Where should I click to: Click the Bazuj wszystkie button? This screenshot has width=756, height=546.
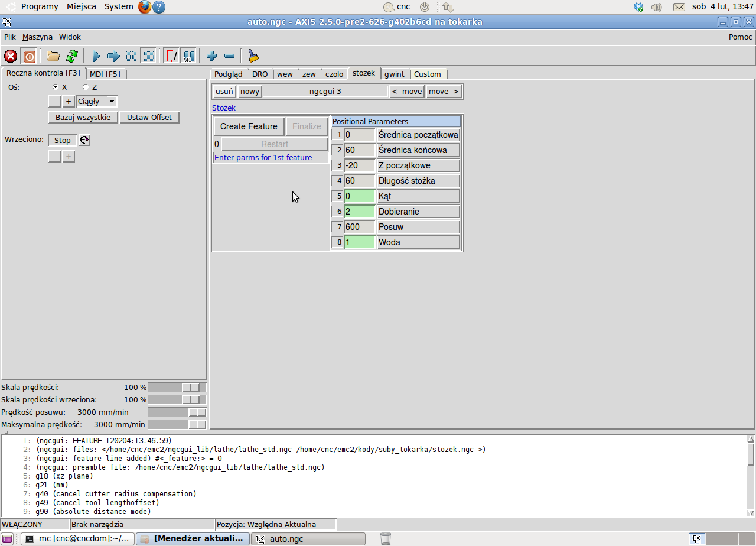83,117
